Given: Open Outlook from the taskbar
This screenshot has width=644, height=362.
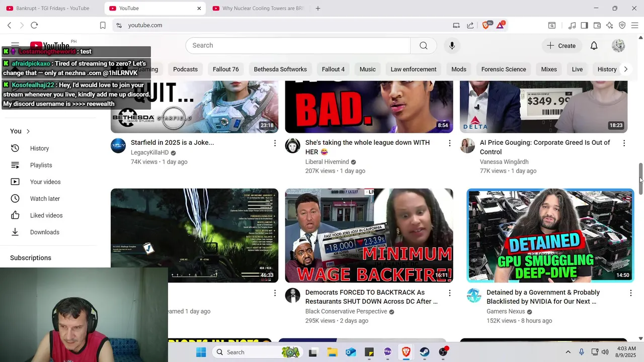Looking at the screenshot, I should coord(351,352).
